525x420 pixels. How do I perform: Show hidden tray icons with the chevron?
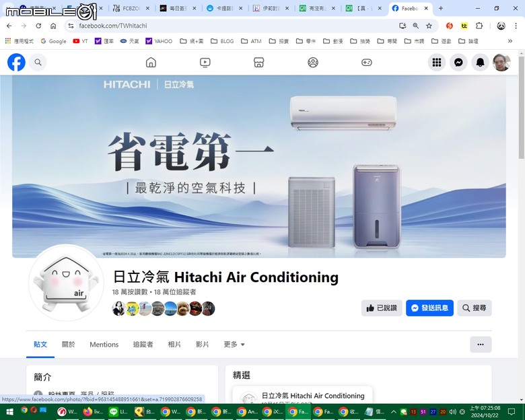[x=394, y=412]
